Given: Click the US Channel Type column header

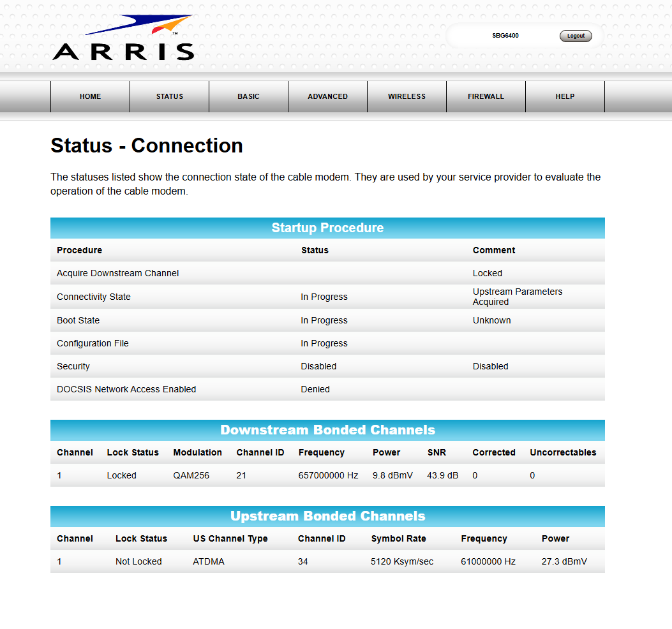Looking at the screenshot, I should tap(230, 538).
